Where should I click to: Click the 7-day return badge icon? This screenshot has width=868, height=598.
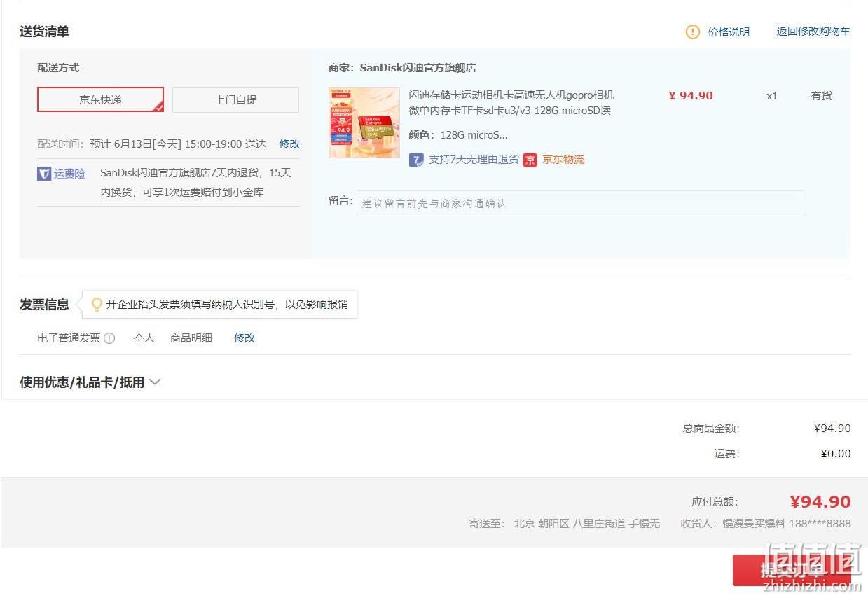point(416,160)
